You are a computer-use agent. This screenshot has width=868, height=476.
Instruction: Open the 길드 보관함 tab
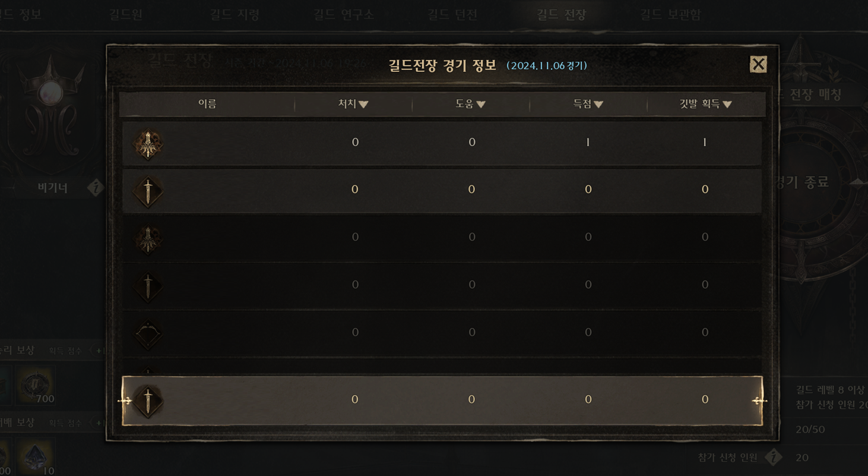click(x=670, y=14)
